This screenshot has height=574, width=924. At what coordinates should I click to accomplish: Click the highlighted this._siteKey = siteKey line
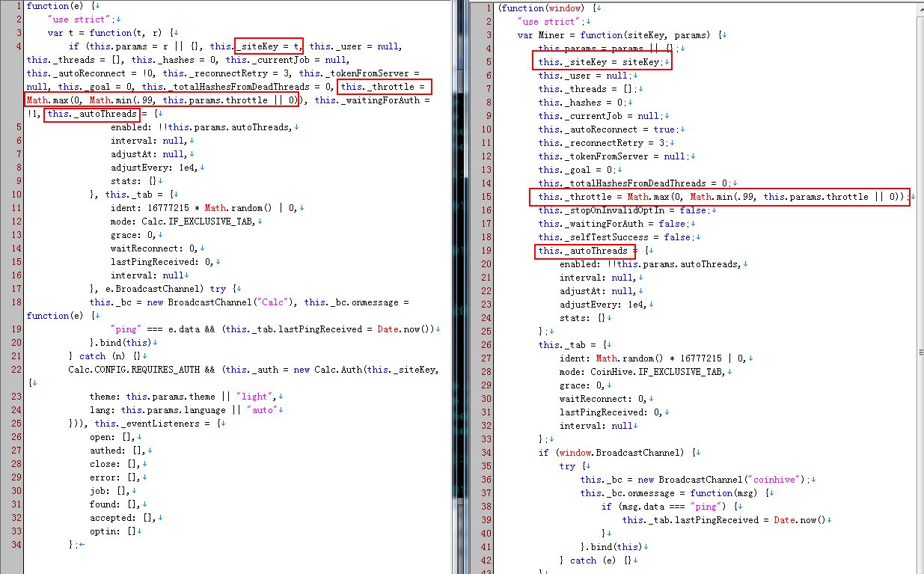click(x=602, y=62)
